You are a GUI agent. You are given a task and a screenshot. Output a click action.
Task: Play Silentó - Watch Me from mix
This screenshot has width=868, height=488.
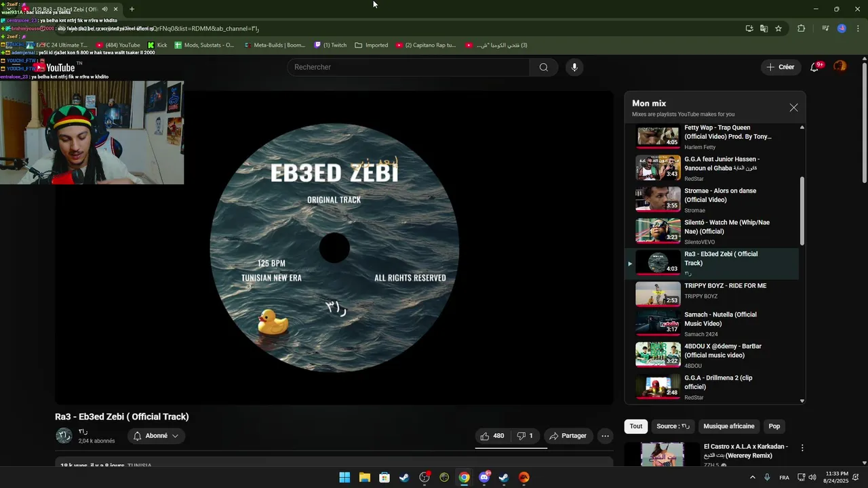[711, 232]
